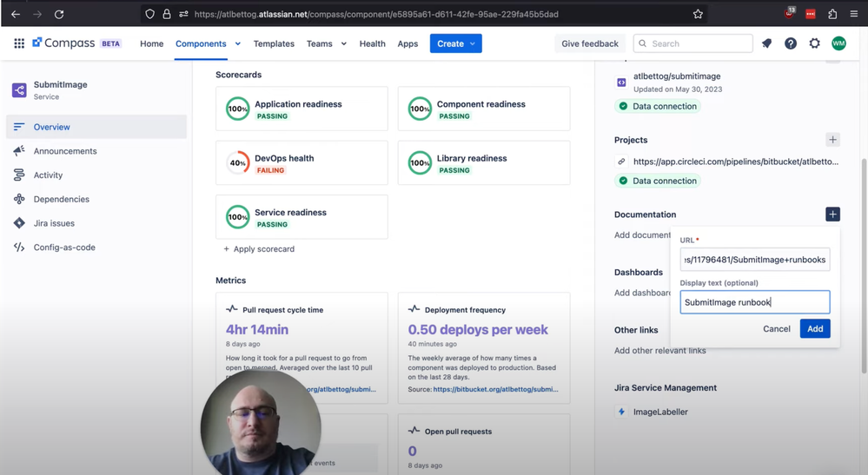
Task: Reload the page with the refresh icon
Action: pos(59,15)
